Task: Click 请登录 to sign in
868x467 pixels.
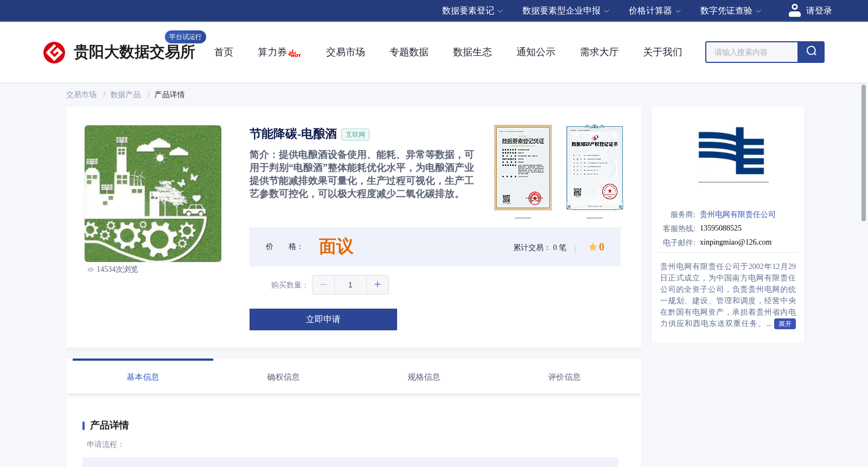Action: (x=819, y=11)
